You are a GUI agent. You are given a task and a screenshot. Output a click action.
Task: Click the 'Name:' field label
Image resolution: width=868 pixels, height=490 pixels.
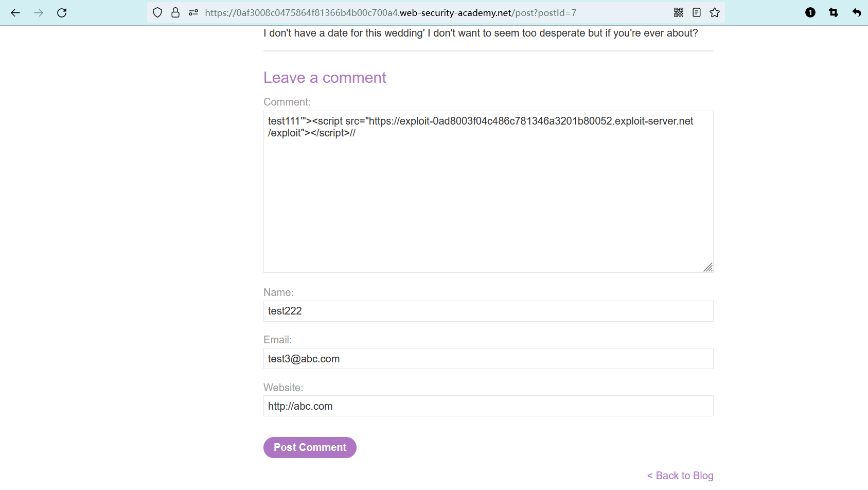coord(278,292)
